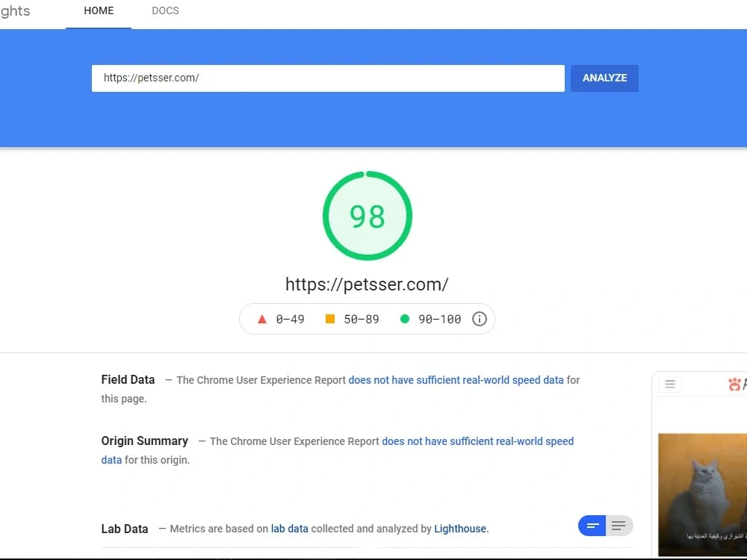Screen dimensions: 747x560
Task: Click the https://petsser.com/ heading text
Action: [367, 284]
